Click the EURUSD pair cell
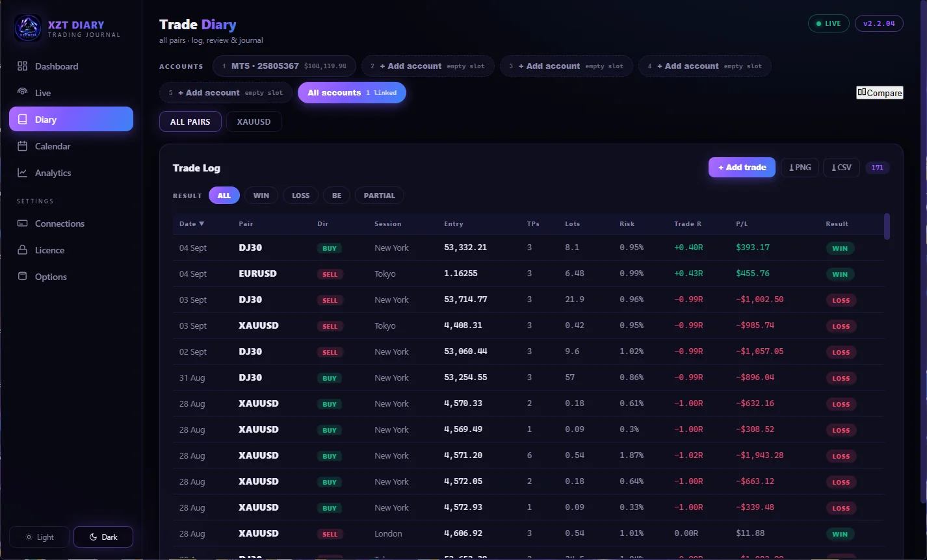Viewport: 927px width, 560px height. pos(258,274)
